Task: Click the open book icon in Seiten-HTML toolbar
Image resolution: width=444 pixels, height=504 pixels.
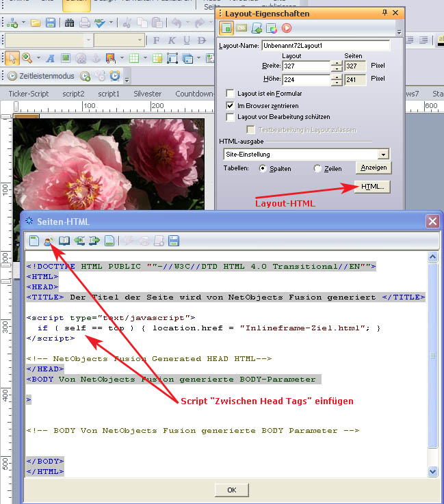Action: [64, 240]
